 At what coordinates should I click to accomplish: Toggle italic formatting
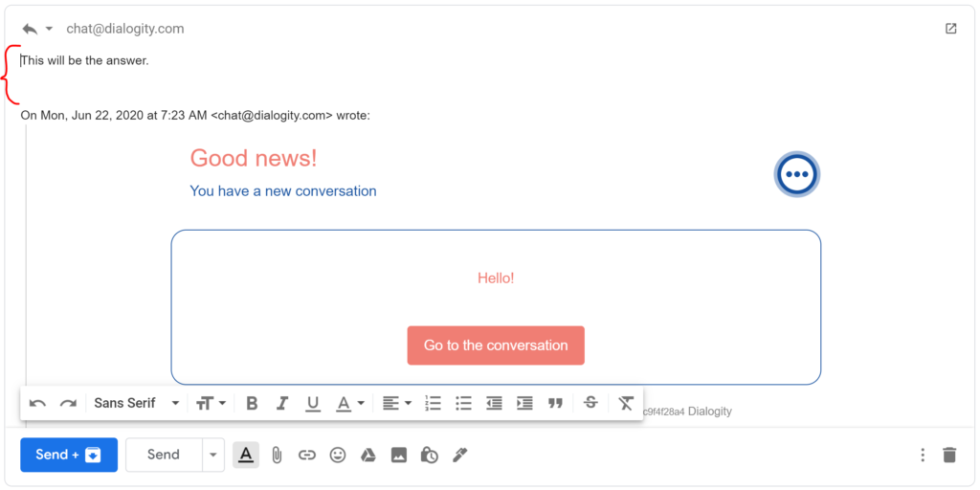tap(282, 404)
